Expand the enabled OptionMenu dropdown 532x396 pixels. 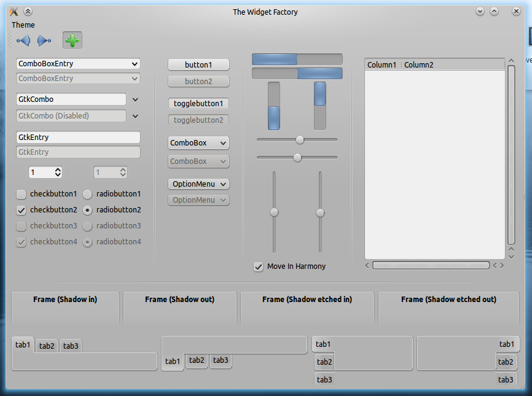point(198,184)
